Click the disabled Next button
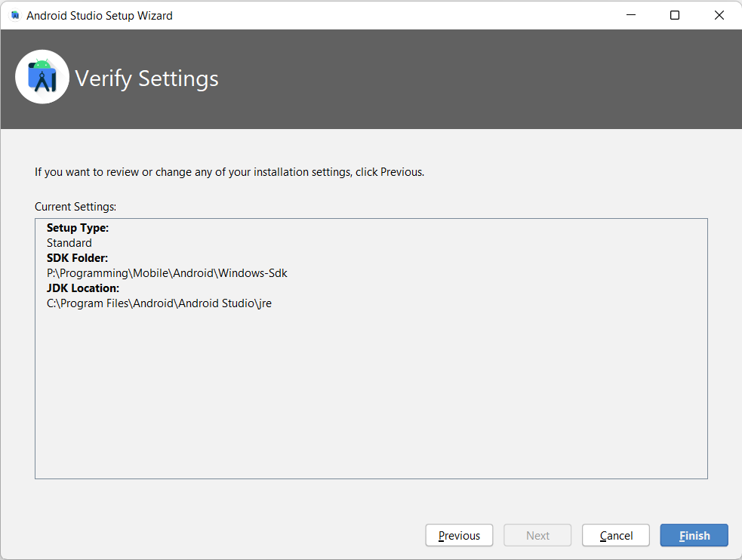Screen dimensions: 742x560 [537, 535]
